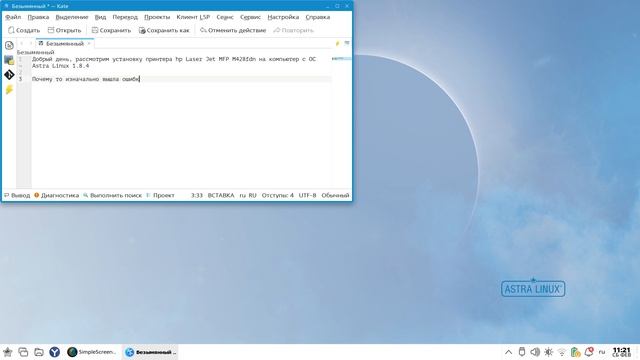Open the Сервис menu
Screen dimensions: 640x360
coord(250,17)
